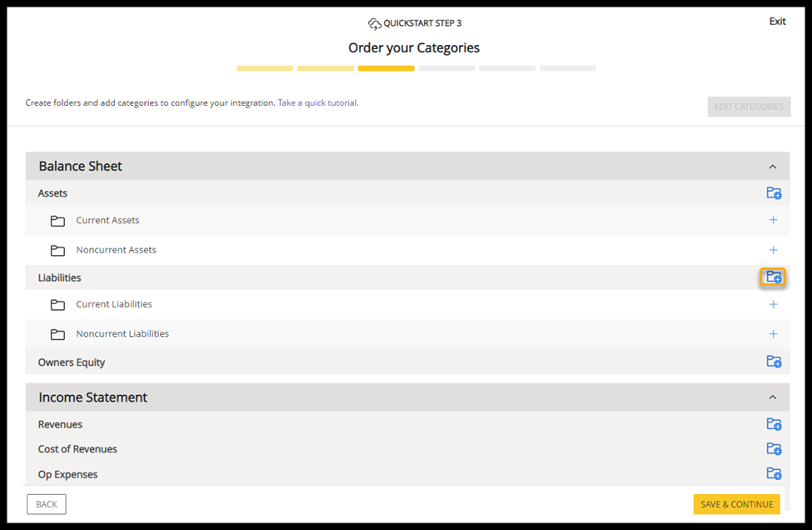The height and width of the screenshot is (530, 812).
Task: Click the Save & Continue button
Action: [x=736, y=504]
